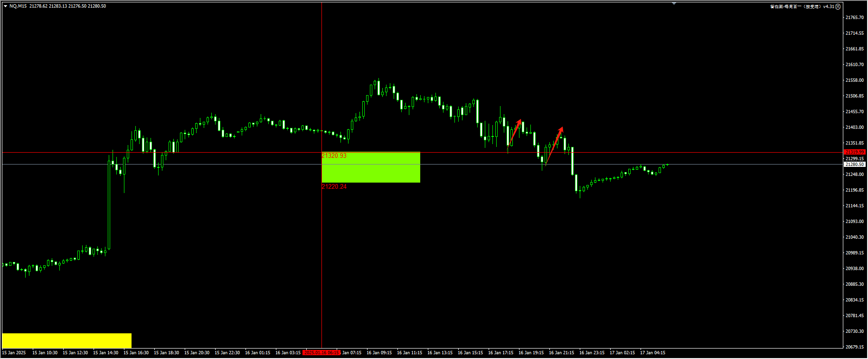868x359 pixels.
Task: Click the 15 Jan 16:30 time axis label
Action: 136,353
